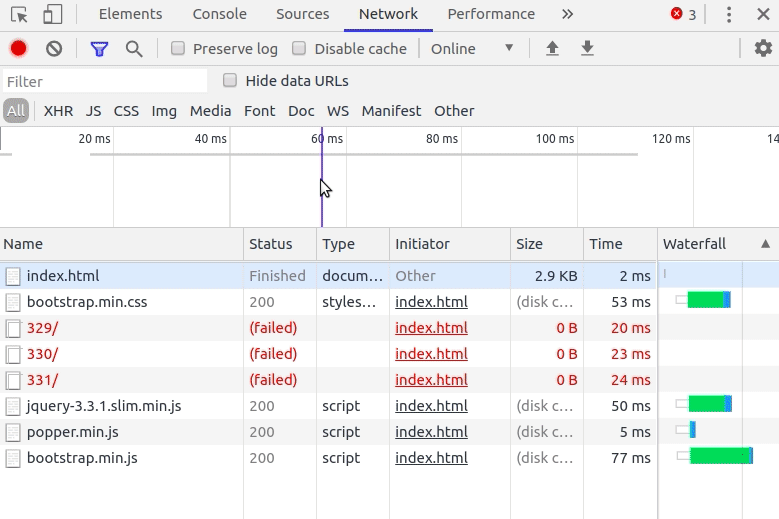Filter requests by JS type
The height and width of the screenshot is (519, 779).
93,111
